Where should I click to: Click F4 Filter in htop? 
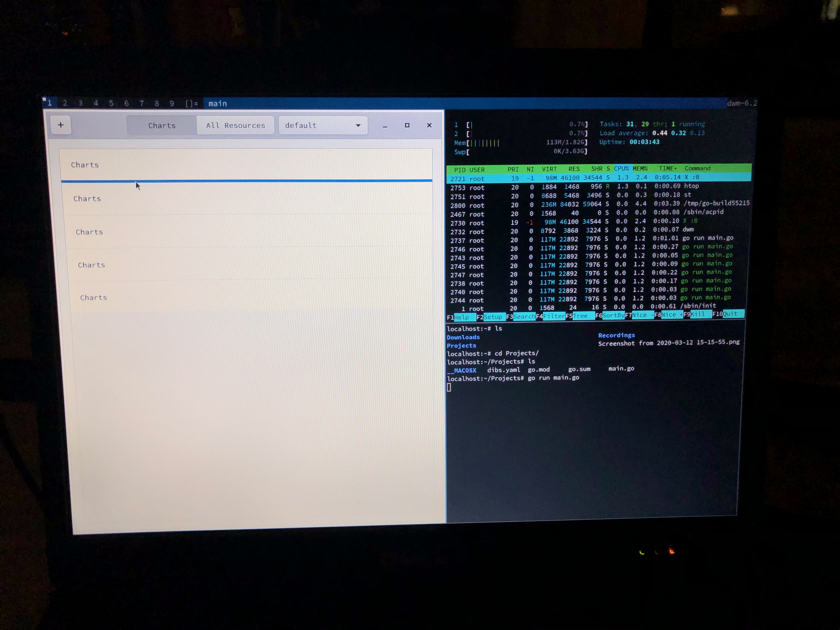point(551,316)
